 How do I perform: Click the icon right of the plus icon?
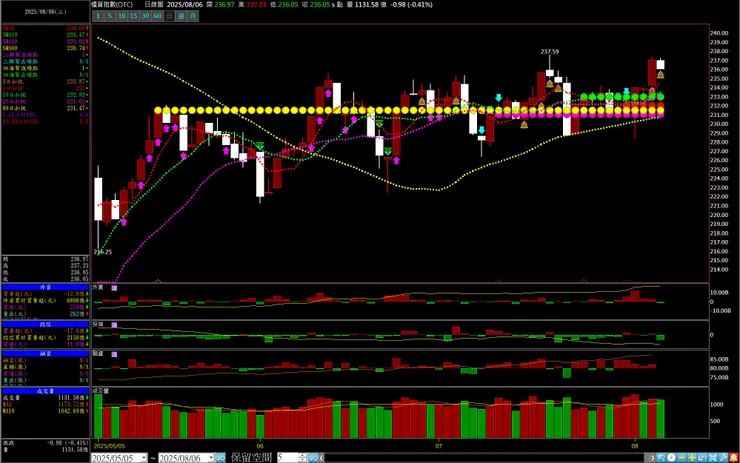pos(702,457)
